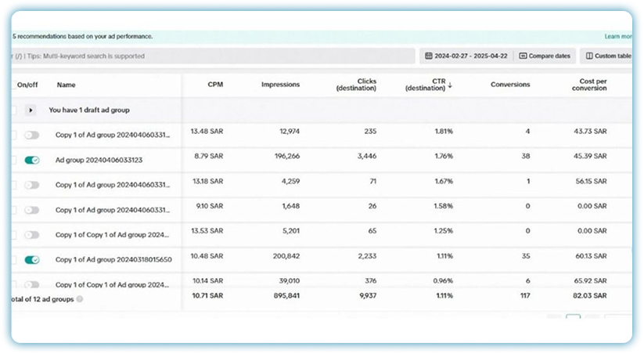The height and width of the screenshot is (354, 644).
Task: Tick the checkbox for Ad group 20240406033123
Action: point(14,160)
